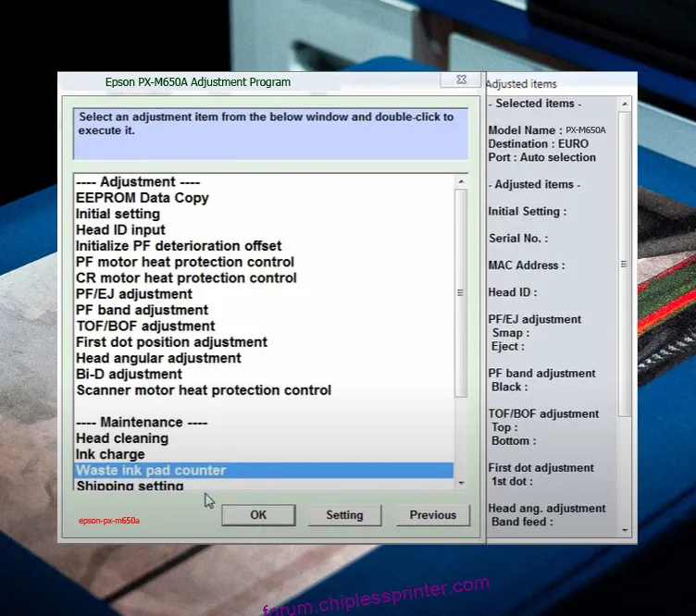Select Ink charge maintenance item
696x616 pixels.
110,454
